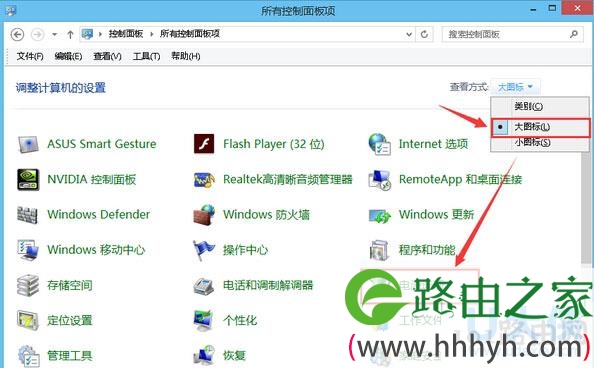Expand the chevron before 控制面板 breadcrumb
The image size is (594, 368).
100,34
